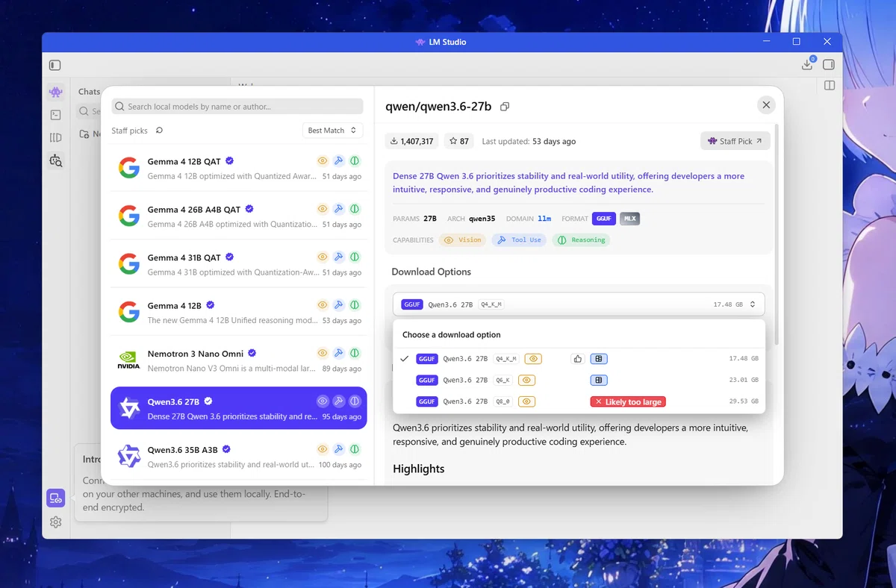The width and height of the screenshot is (896, 588).
Task: Select Gemma 4 26B A4B QAT model
Action: click(x=239, y=216)
